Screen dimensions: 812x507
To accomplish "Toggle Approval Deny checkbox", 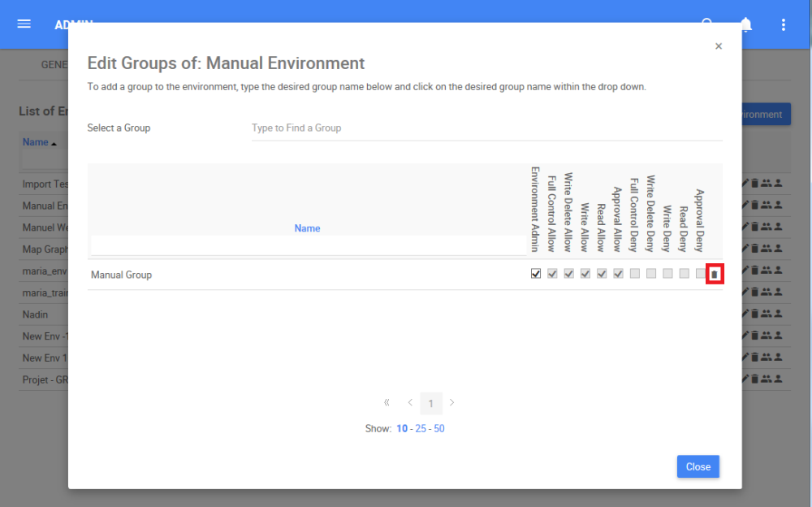I will 700,274.
